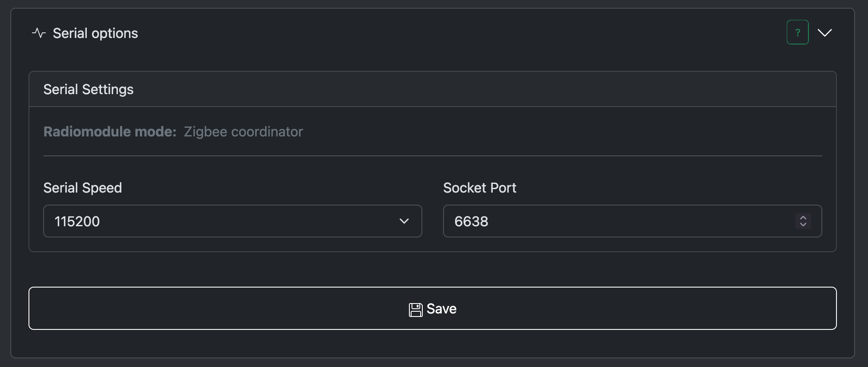Decrease Socket Port with down arrow
Viewport: 868px width, 367px height.
pyautogui.click(x=803, y=225)
